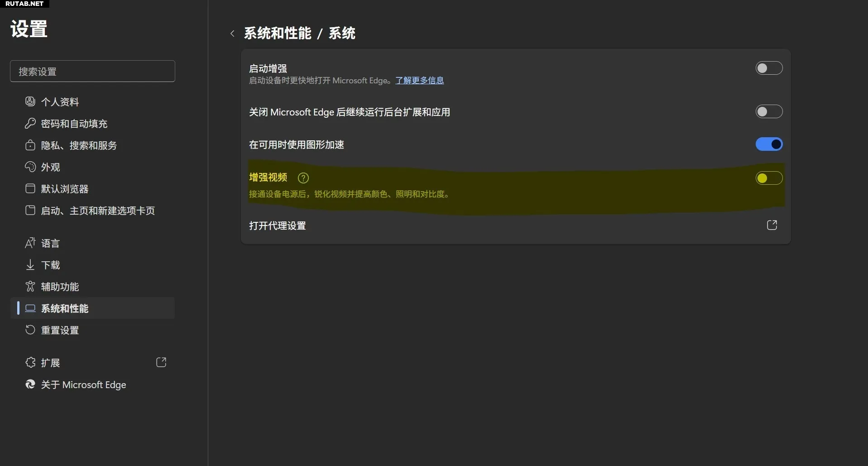This screenshot has width=868, height=466.
Task: Click the help icon beside 增强视频
Action: pos(303,178)
